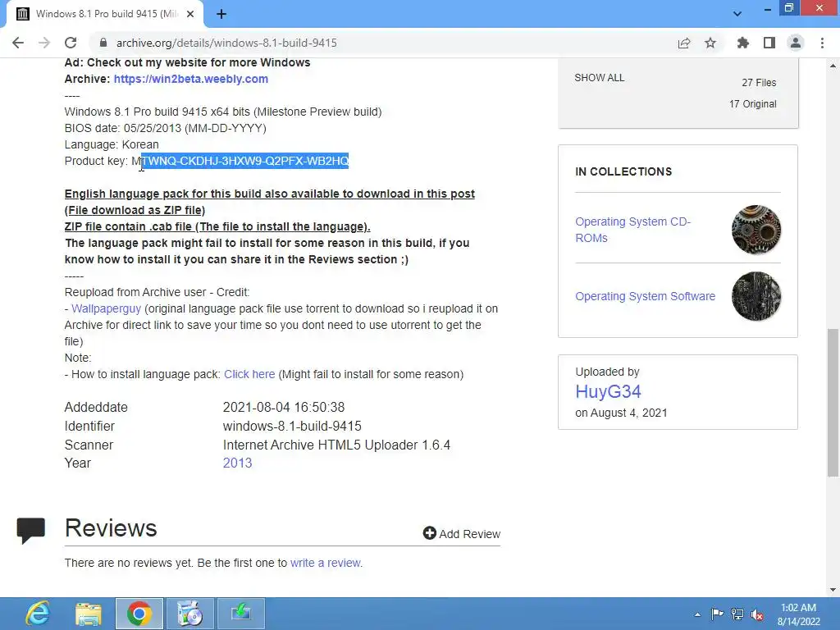Image resolution: width=840 pixels, height=630 pixels.
Task: Click the scrollbar up arrow
Action: pyautogui.click(x=833, y=66)
